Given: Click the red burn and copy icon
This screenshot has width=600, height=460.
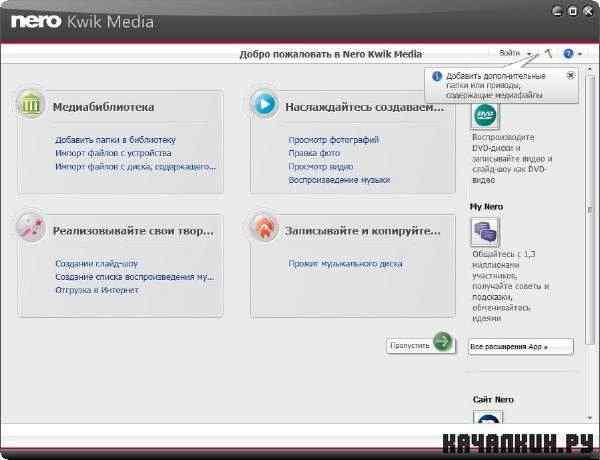Looking at the screenshot, I should pos(264,228).
